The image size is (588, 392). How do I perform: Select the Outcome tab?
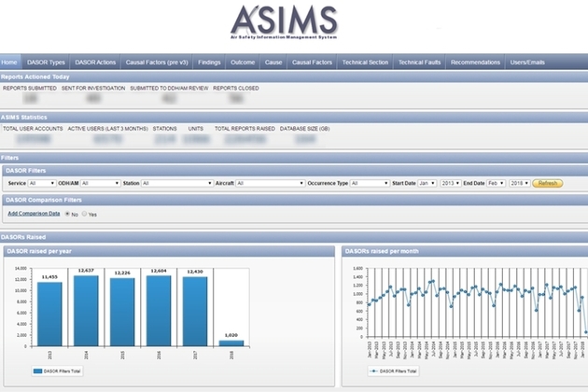pos(243,63)
